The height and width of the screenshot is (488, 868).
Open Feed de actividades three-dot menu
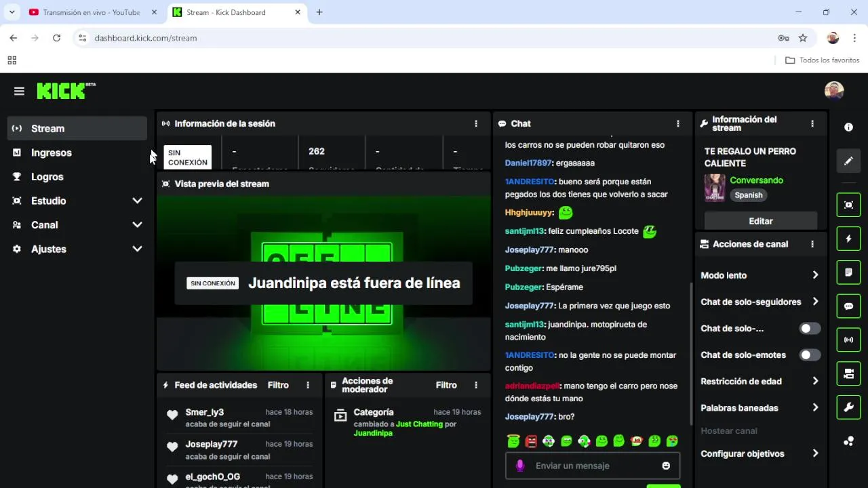tap(308, 385)
